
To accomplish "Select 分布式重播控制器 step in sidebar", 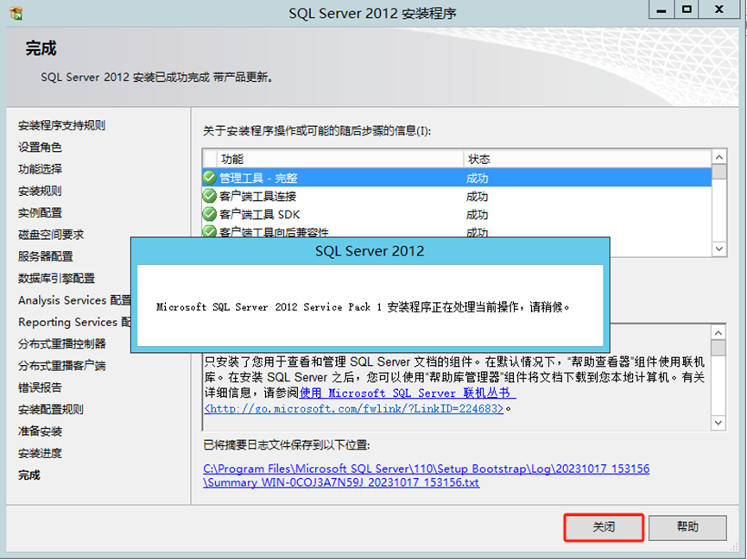I will [62, 343].
